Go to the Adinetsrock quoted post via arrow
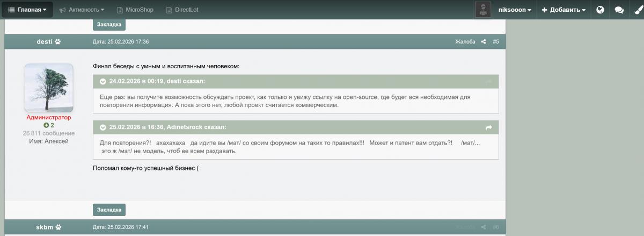 (x=488, y=127)
